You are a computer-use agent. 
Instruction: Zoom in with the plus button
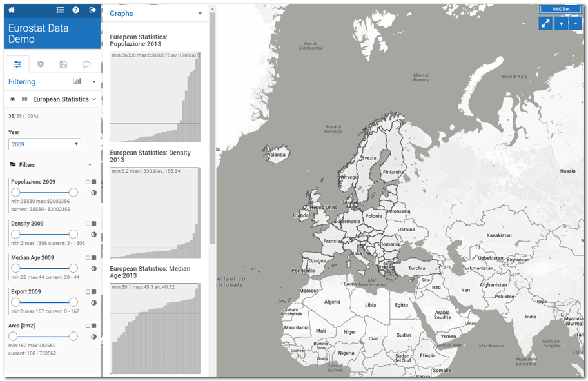[x=561, y=24]
